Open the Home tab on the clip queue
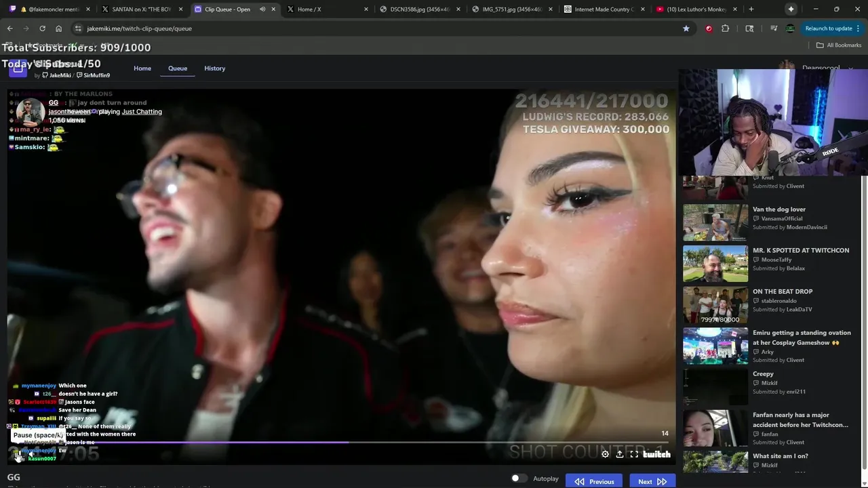 tap(142, 68)
